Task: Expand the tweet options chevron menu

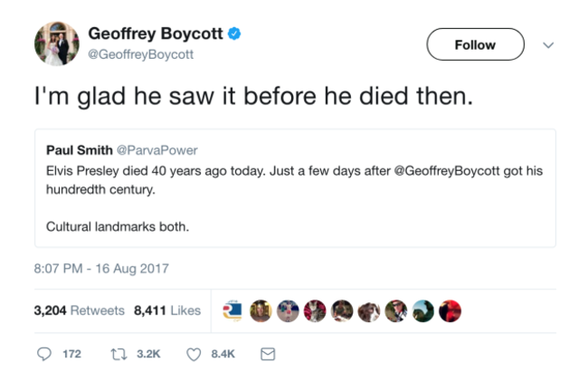Action: pos(547,44)
